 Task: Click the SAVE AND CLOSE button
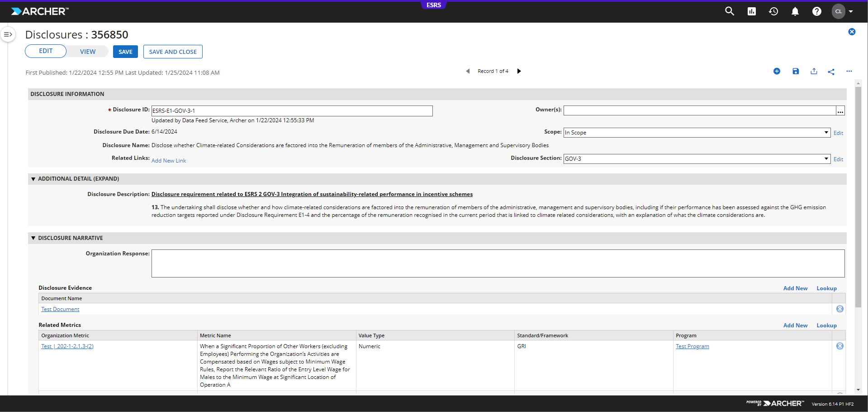(173, 52)
